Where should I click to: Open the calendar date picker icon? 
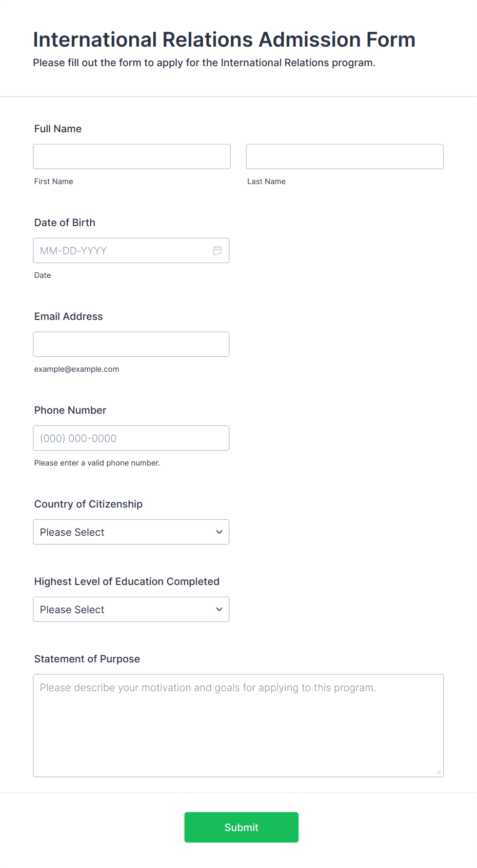(x=217, y=251)
